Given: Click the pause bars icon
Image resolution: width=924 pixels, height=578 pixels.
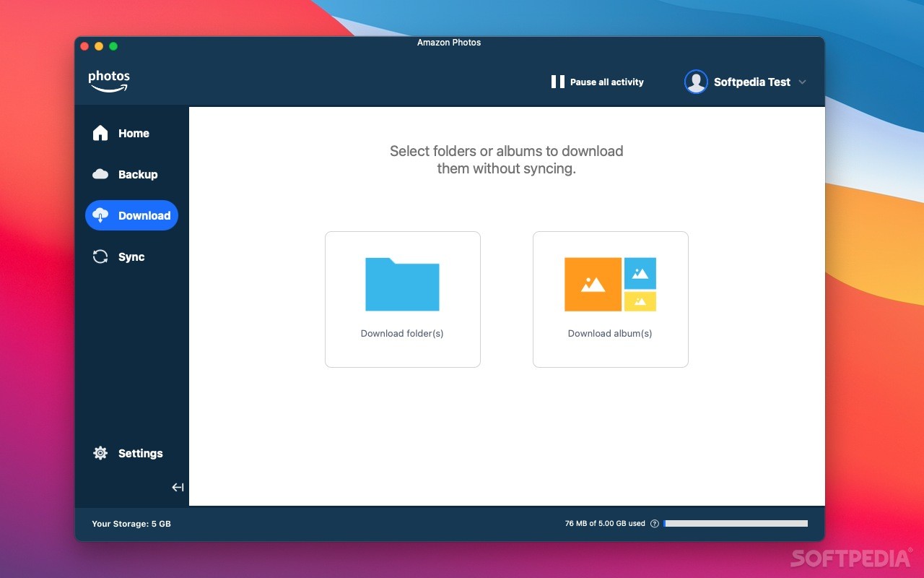Looking at the screenshot, I should click(x=557, y=82).
